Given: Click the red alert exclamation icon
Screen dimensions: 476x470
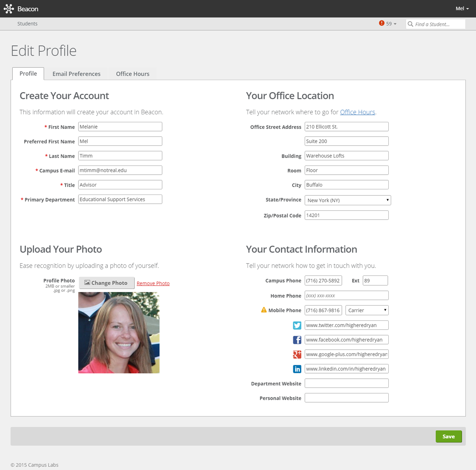Looking at the screenshot, I should (x=382, y=23).
